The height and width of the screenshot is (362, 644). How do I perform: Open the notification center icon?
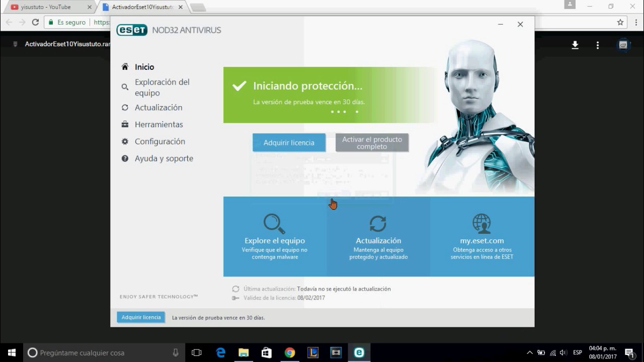point(629,352)
